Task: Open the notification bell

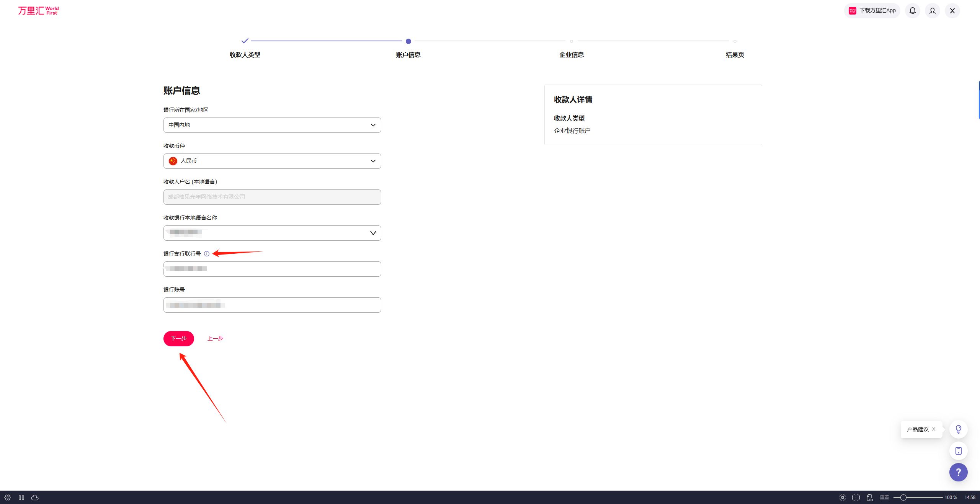Action: (913, 11)
